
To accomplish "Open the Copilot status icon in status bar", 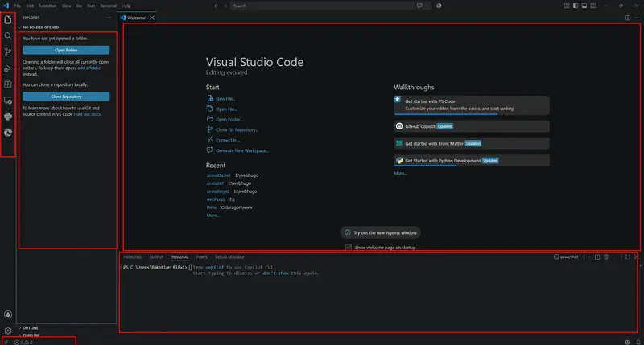I will click(x=628, y=342).
